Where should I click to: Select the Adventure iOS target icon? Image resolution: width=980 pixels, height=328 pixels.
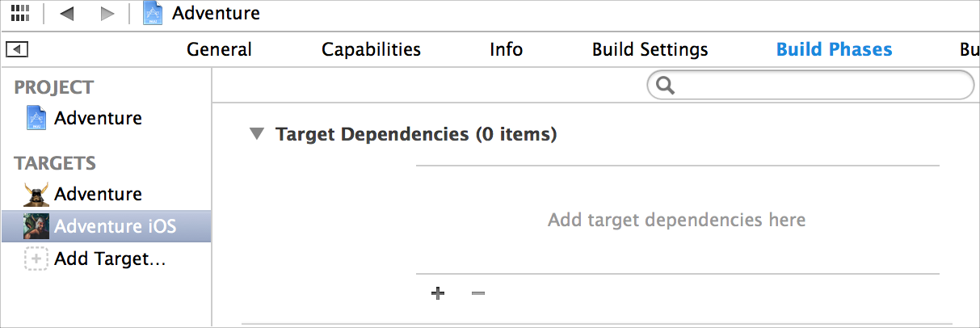point(37,226)
